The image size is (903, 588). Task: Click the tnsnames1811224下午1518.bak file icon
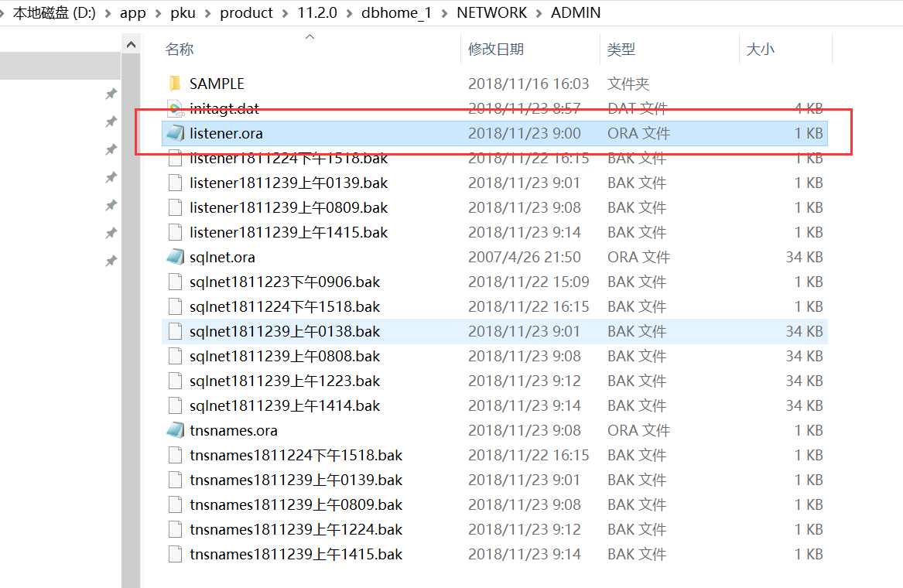pos(175,456)
